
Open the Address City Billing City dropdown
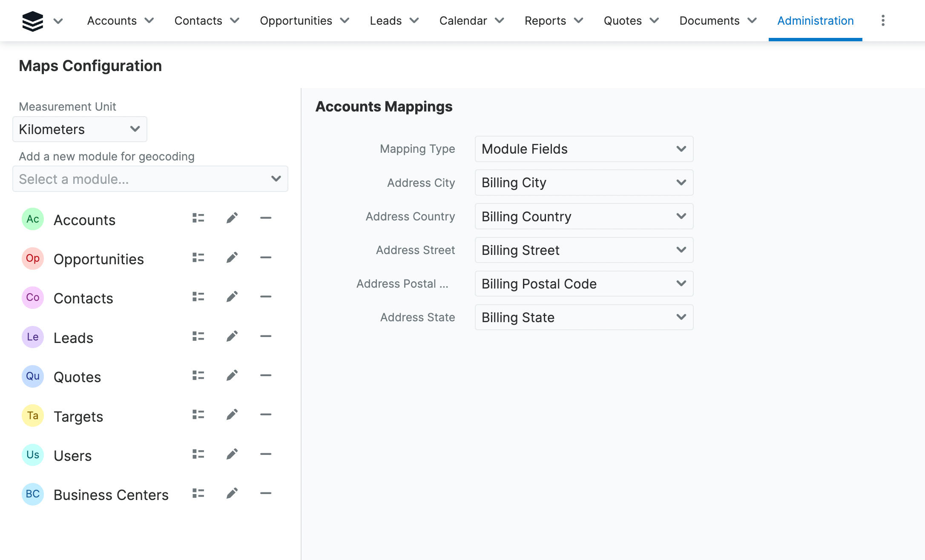pyautogui.click(x=584, y=183)
